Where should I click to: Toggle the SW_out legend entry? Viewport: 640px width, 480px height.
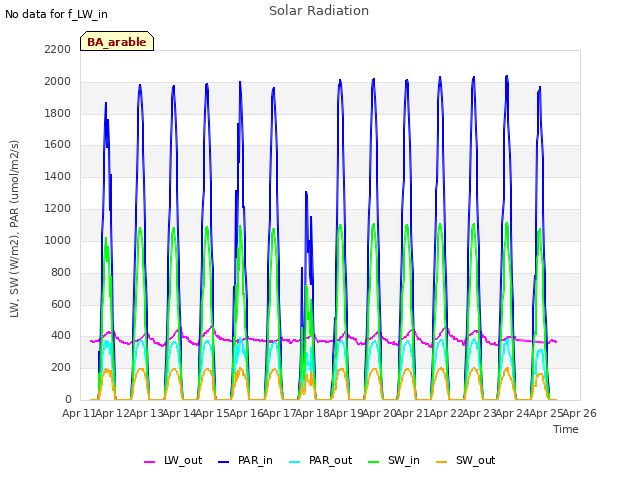click(x=465, y=460)
